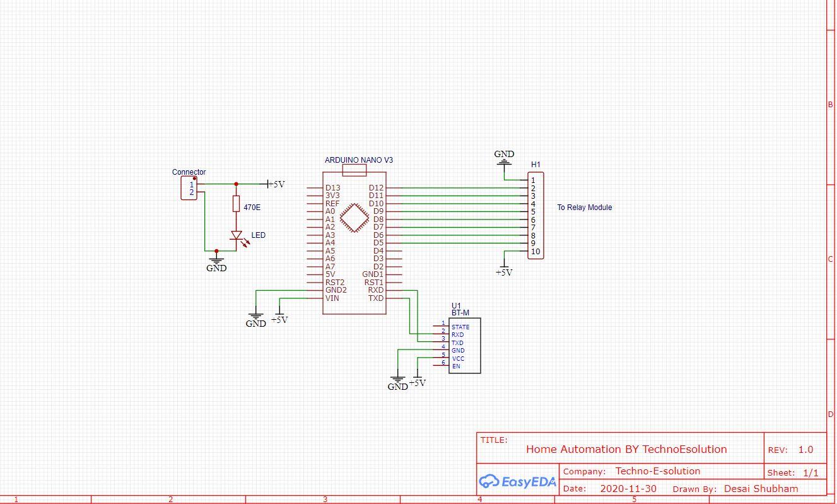
Task: Click the title text Home Automation BY TechnoEsolution
Action: pyautogui.click(x=626, y=449)
